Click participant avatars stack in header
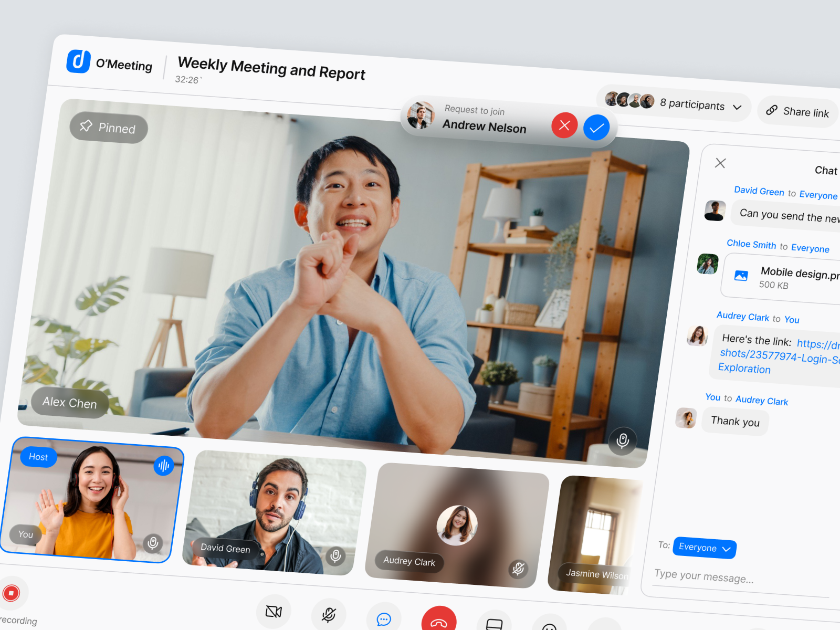840x630 pixels. 629,100
